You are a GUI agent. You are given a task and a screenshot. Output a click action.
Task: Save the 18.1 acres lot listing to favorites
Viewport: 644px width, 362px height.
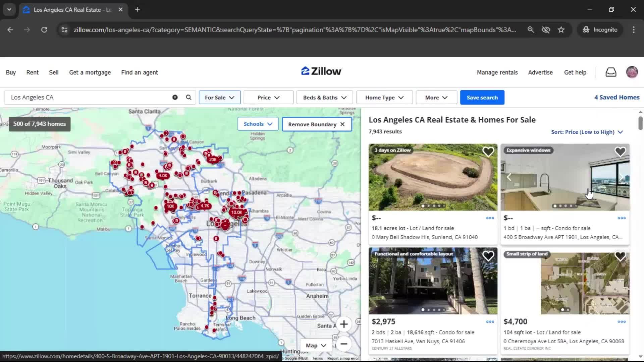488,152
